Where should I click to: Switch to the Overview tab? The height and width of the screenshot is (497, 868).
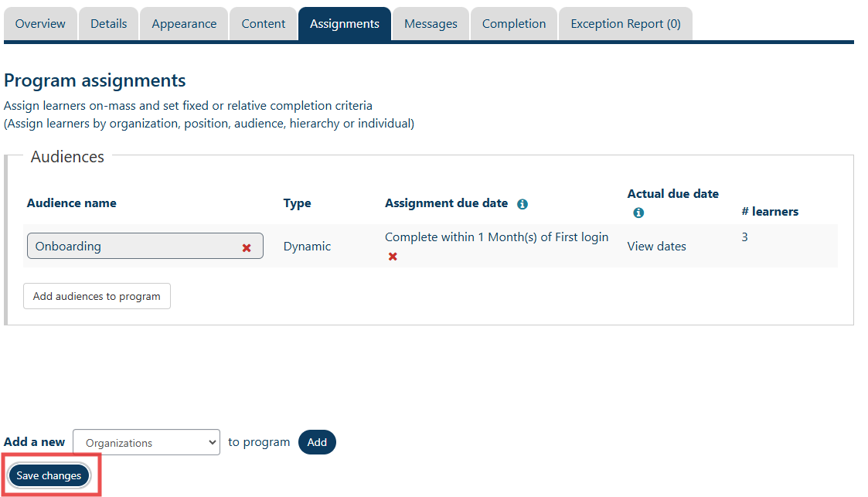click(x=40, y=24)
